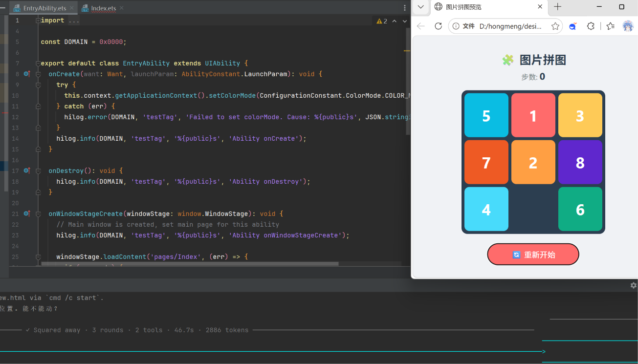638x364 pixels.
Task: Open terminal panel settings gear
Action: [x=634, y=285]
